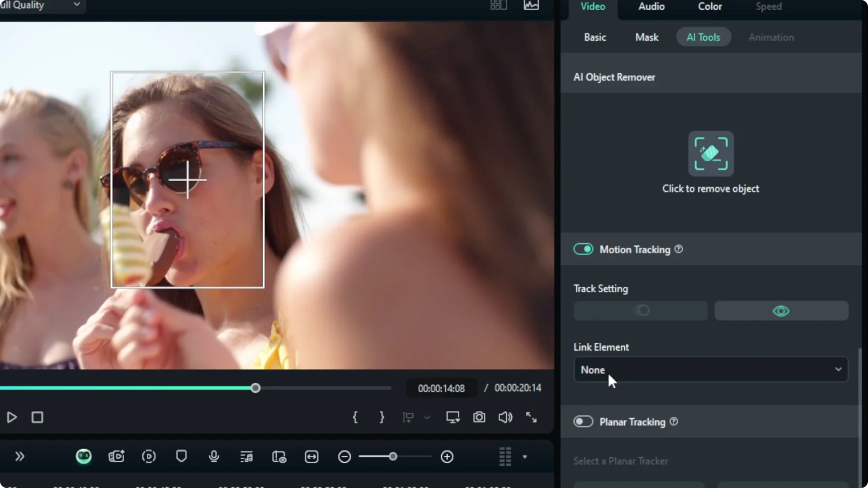Open the render preview monitor icon
The width and height of the screenshot is (868, 488).
click(x=453, y=417)
